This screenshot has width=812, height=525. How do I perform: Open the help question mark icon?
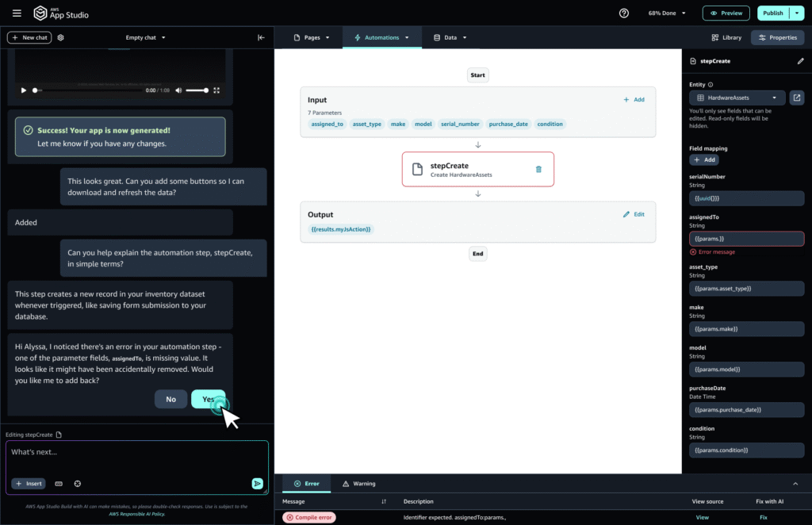624,13
